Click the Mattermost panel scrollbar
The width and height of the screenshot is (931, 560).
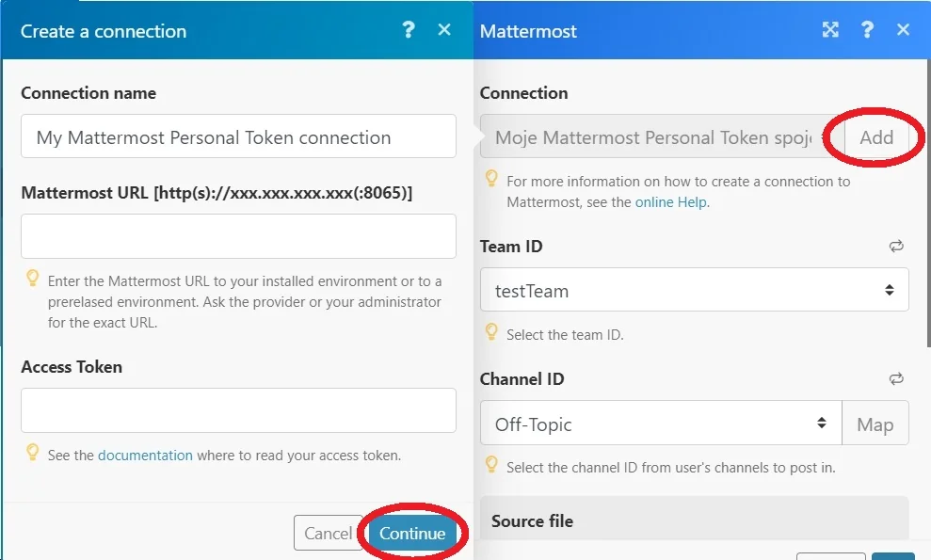point(928,203)
